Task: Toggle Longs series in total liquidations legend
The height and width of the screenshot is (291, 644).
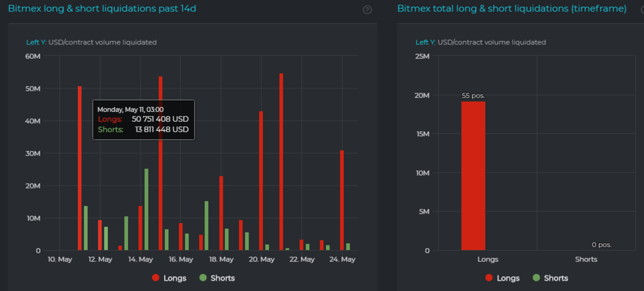Action: coord(502,278)
